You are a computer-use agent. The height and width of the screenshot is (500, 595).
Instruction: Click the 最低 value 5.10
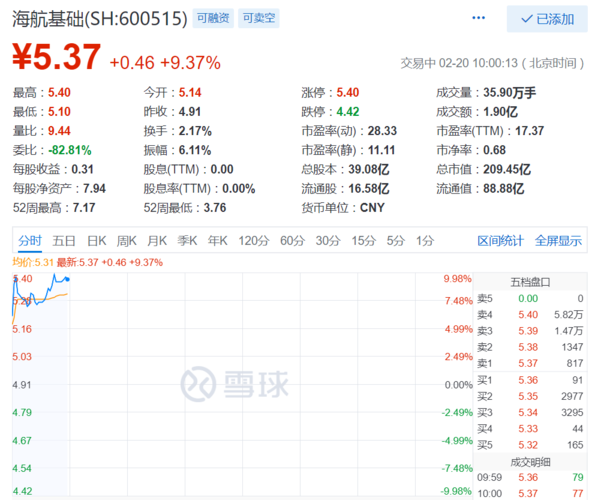pyautogui.click(x=59, y=112)
